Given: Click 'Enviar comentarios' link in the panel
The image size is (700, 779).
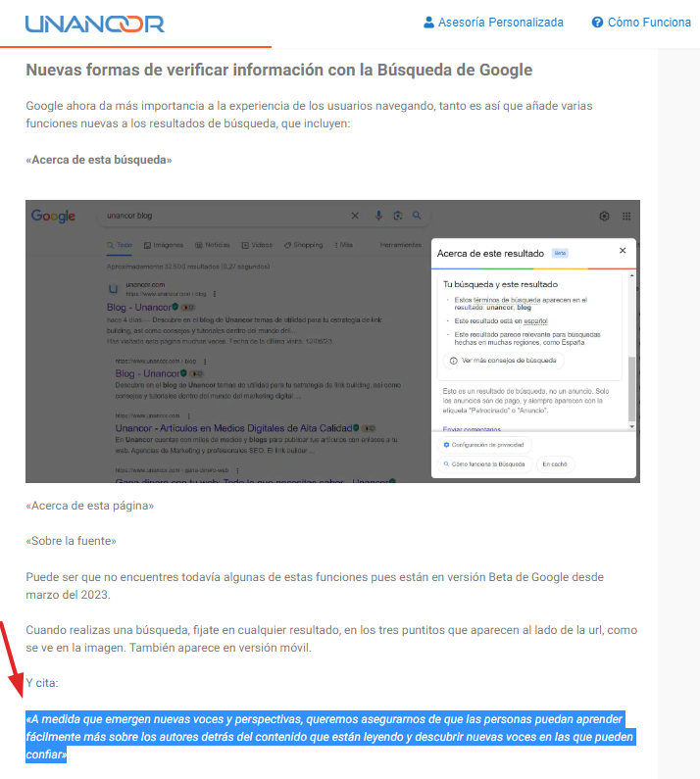Looking at the screenshot, I should point(472,429).
